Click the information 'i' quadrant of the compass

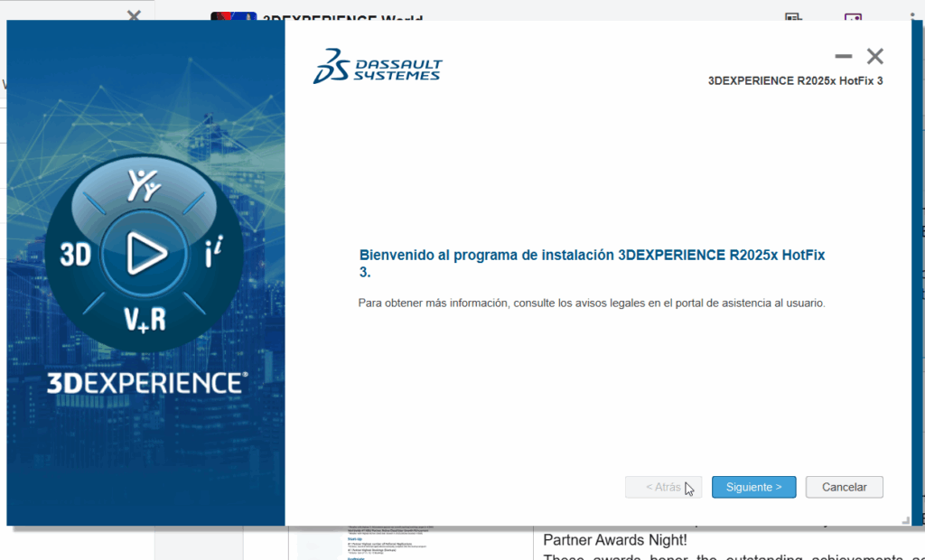213,251
